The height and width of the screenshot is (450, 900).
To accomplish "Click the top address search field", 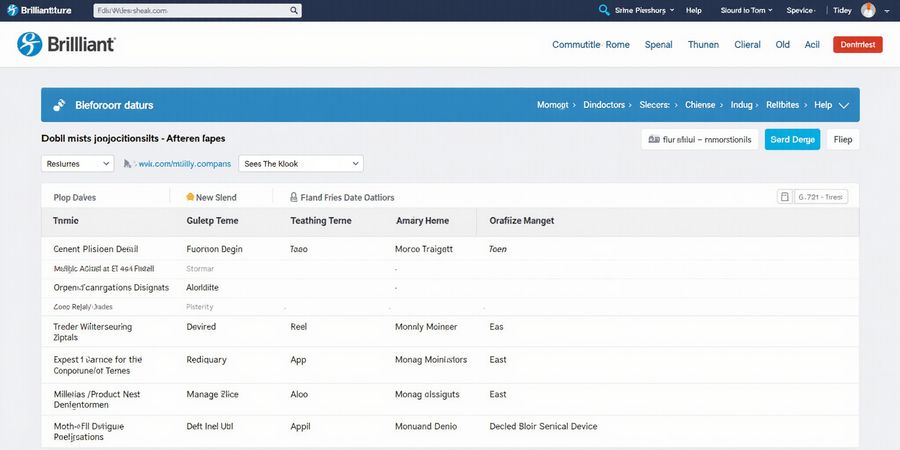I will coord(197,10).
